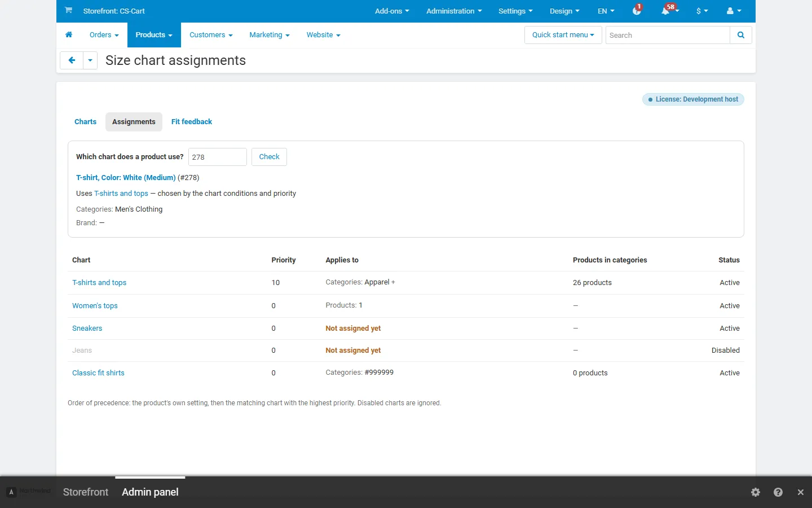Click the Check button

pos(269,157)
